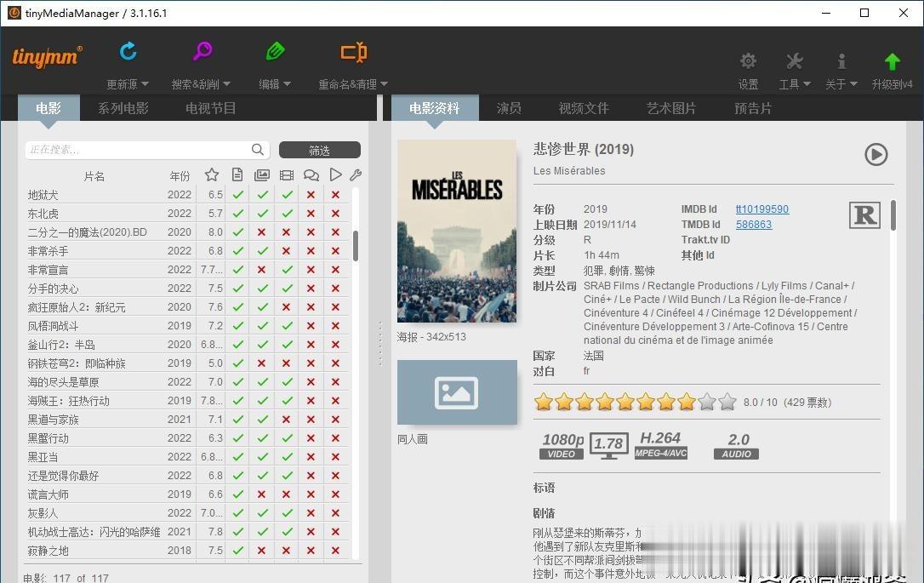Open the 编辑 dropdown arrow
Screen dimensions: 924x583
click(x=287, y=84)
